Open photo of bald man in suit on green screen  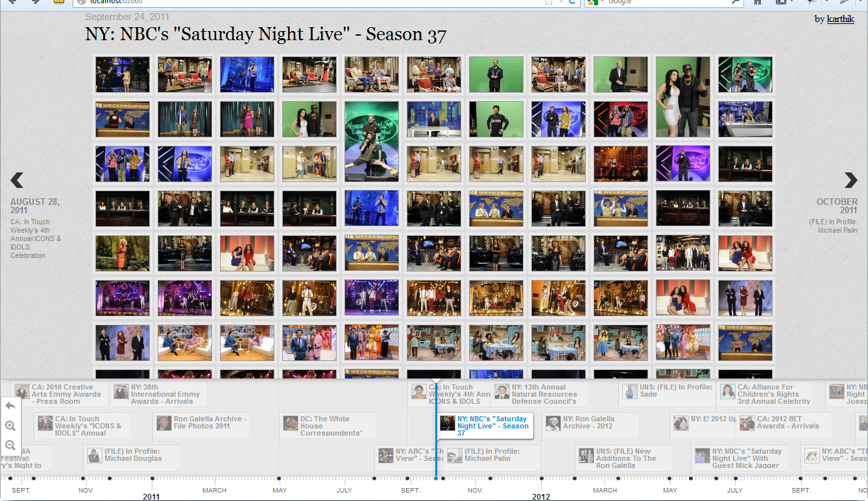(620, 74)
